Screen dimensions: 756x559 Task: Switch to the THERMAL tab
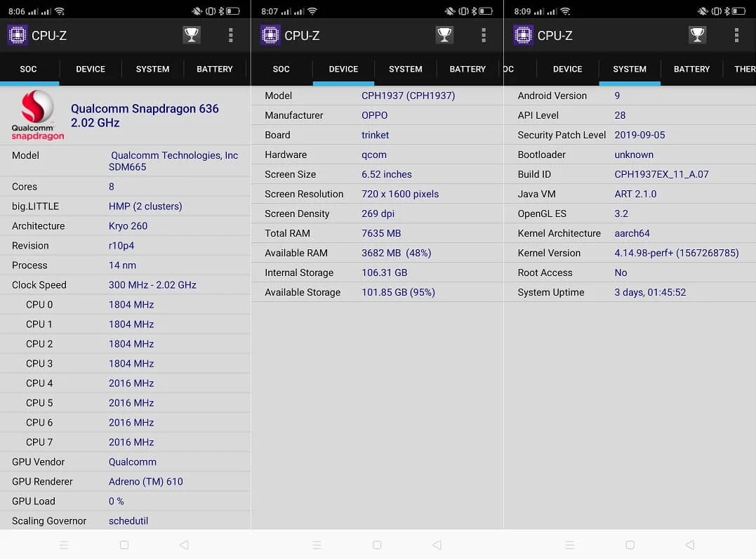[744, 69]
